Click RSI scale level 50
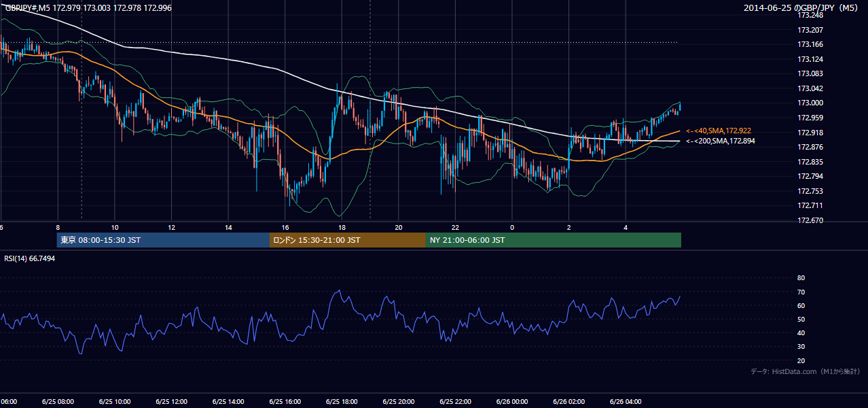This screenshot has width=868, height=408. pos(801,319)
